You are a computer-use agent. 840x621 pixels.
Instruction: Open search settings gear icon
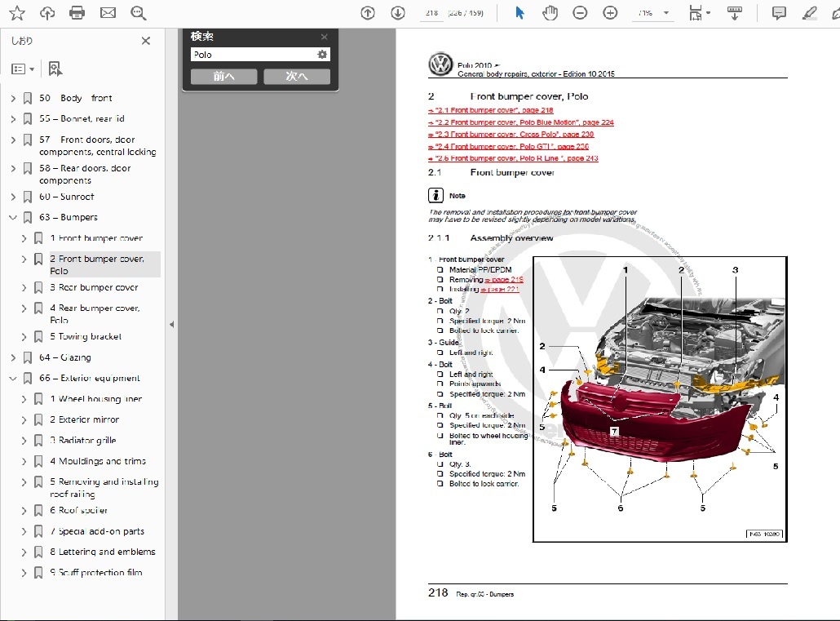[322, 54]
